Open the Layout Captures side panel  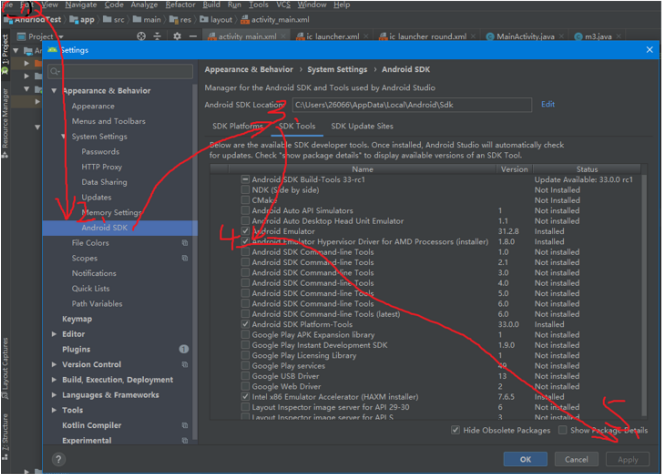[x=5, y=368]
